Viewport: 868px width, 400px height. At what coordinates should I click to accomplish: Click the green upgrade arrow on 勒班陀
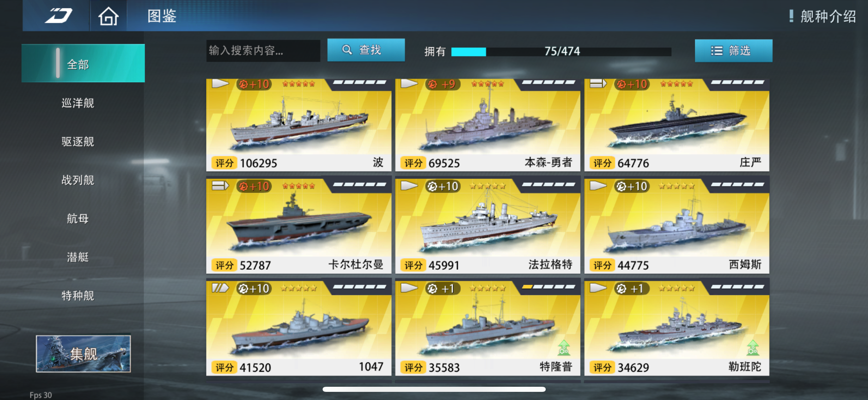coord(753,347)
